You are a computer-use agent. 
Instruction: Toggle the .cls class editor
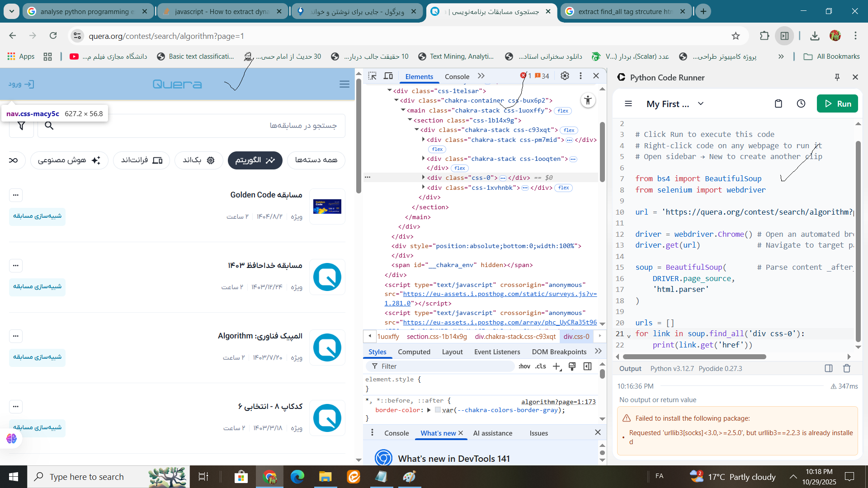click(540, 366)
